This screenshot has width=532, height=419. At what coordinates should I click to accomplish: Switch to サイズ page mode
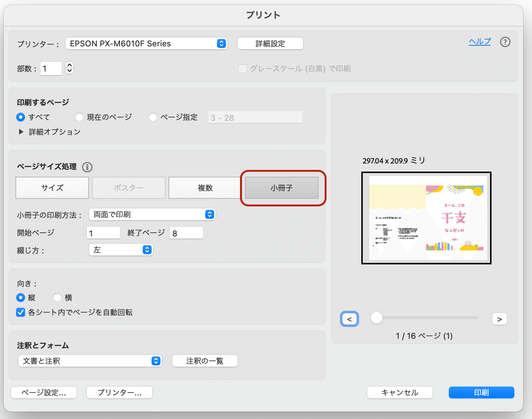[52, 188]
